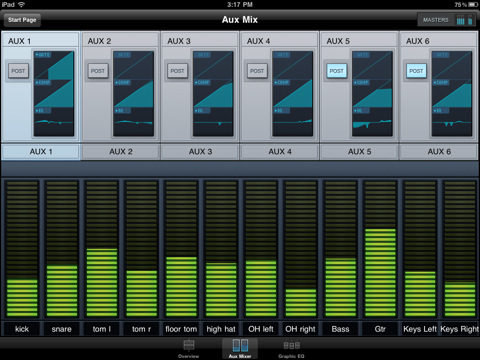Image resolution: width=480 pixels, height=360 pixels.
Task: Select the AUX 4 mix tab
Action: (x=280, y=152)
